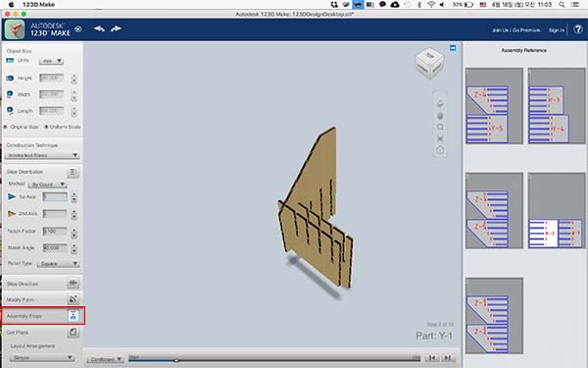Screen dimensions: 588x368
Task: Select the orbit navigation tool
Action: (440, 104)
